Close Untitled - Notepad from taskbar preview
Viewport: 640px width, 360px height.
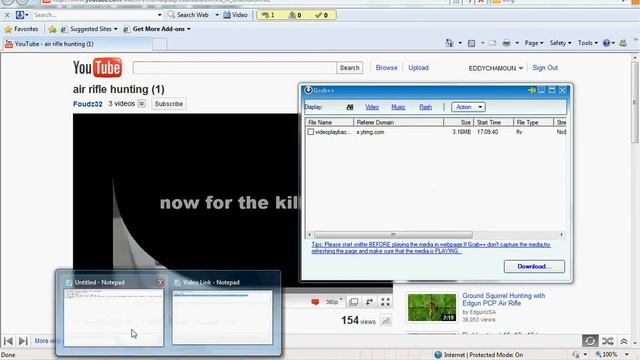(160, 282)
